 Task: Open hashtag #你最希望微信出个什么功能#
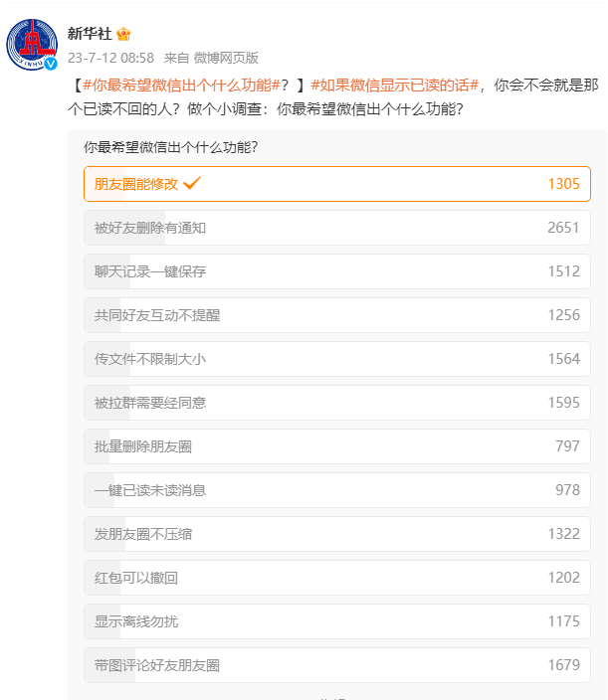pyautogui.click(x=181, y=85)
